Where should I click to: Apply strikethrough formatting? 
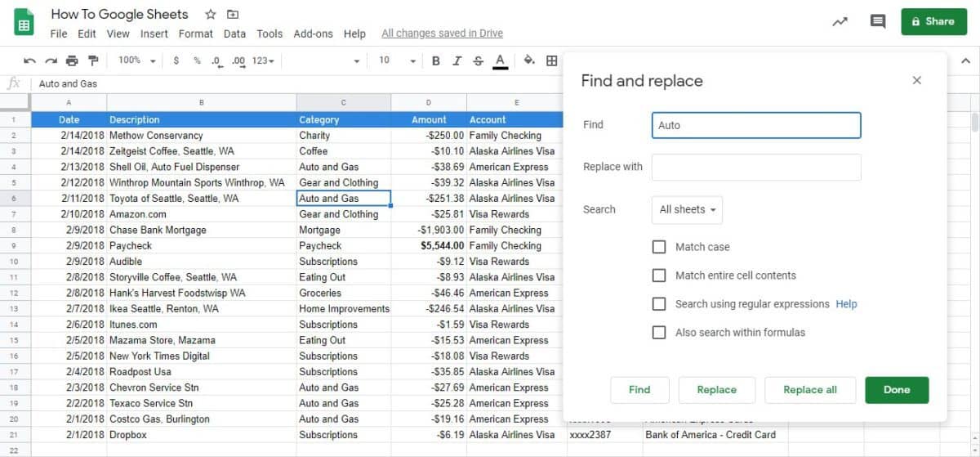[479, 60]
